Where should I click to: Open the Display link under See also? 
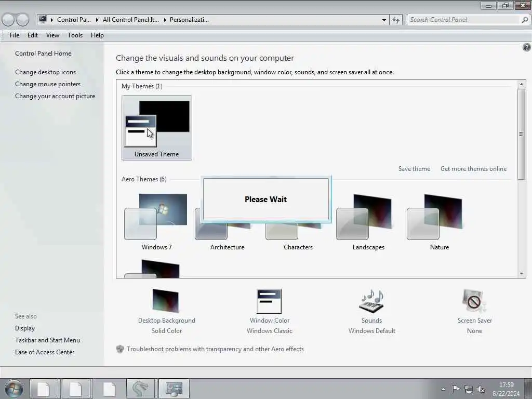click(x=25, y=328)
